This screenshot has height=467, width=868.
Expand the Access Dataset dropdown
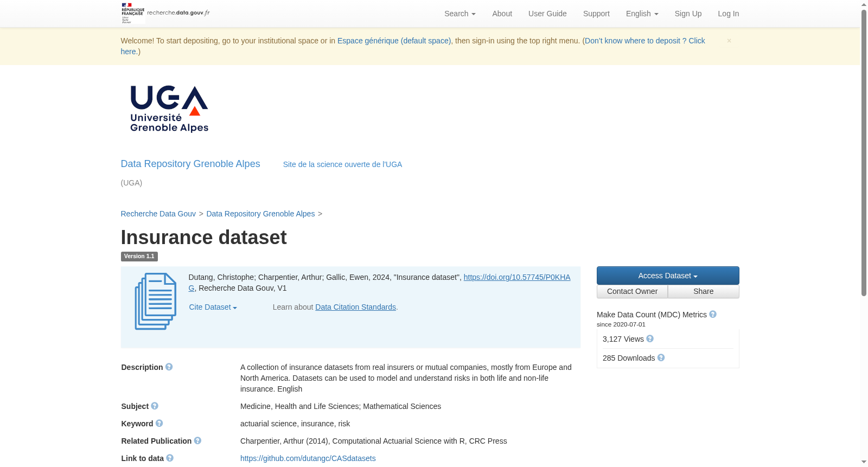click(x=668, y=276)
